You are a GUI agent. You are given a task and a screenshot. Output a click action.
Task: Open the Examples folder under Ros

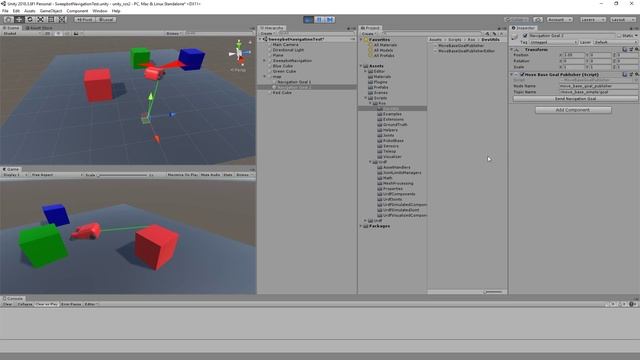point(392,114)
